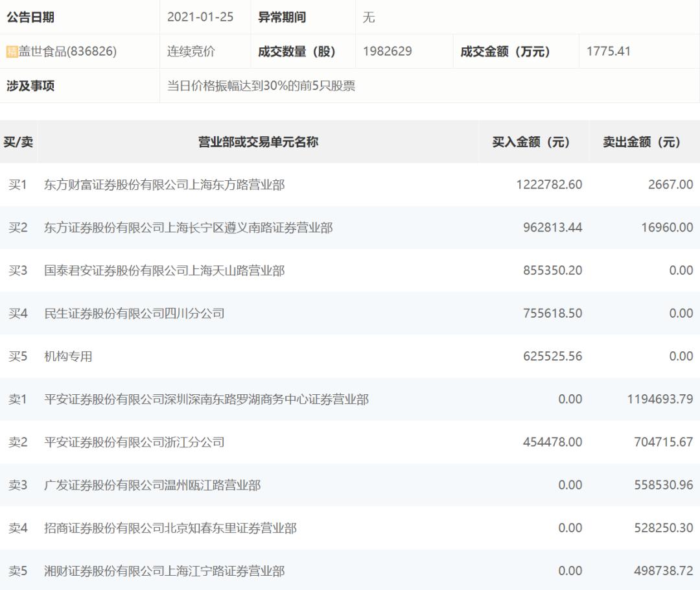Select the buy amount 625525.56
The image size is (700, 590).
coord(553,356)
